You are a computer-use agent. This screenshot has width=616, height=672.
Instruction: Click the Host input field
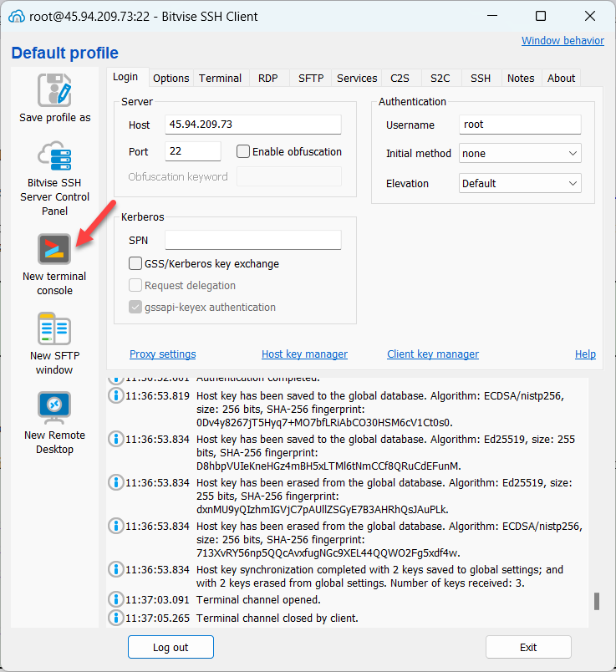253,124
